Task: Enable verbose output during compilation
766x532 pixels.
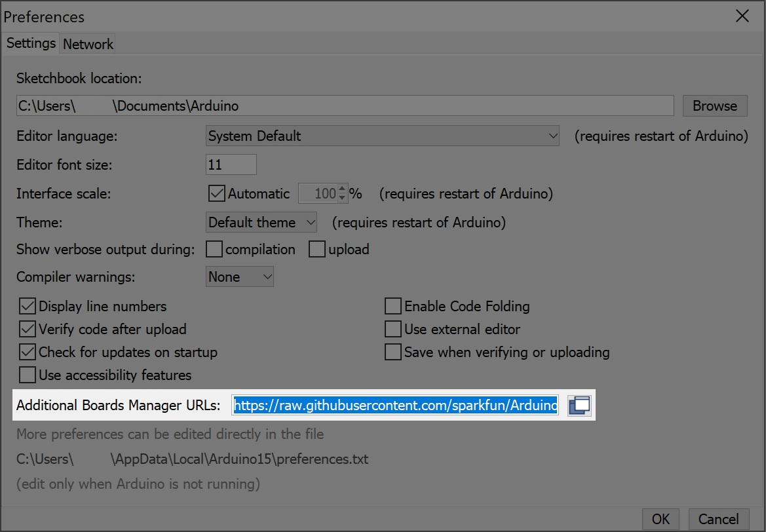Action: pyautogui.click(x=214, y=249)
